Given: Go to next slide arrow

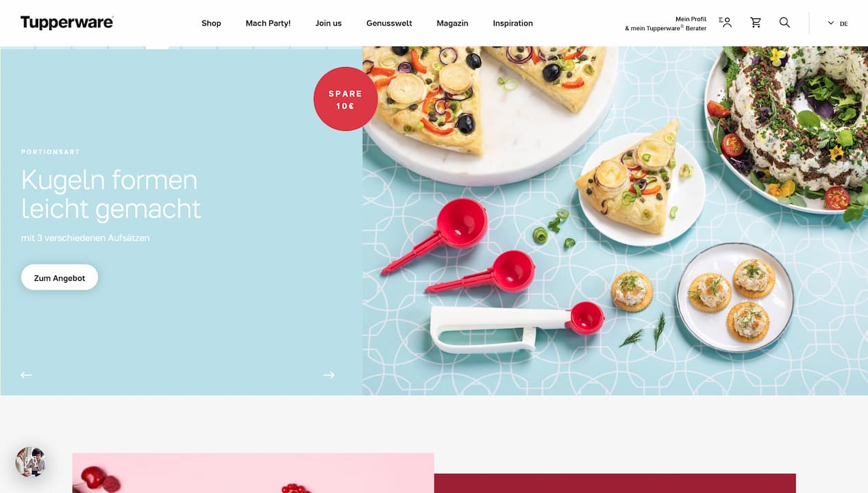Looking at the screenshot, I should [x=329, y=375].
